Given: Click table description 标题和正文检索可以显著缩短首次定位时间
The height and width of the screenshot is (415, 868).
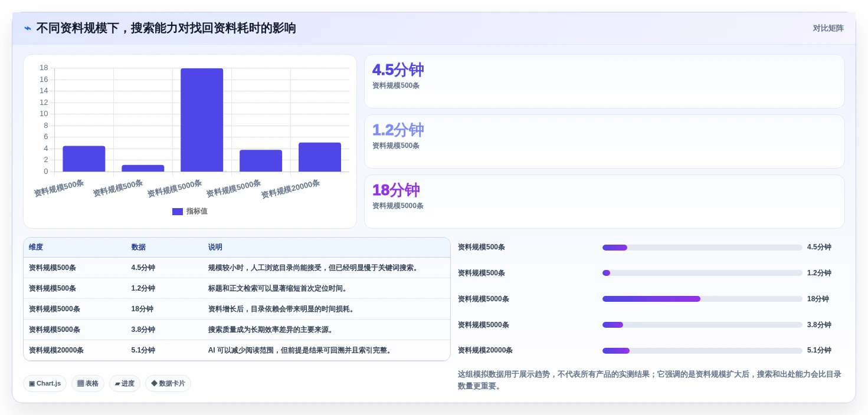Looking at the screenshot, I should 279,288.
